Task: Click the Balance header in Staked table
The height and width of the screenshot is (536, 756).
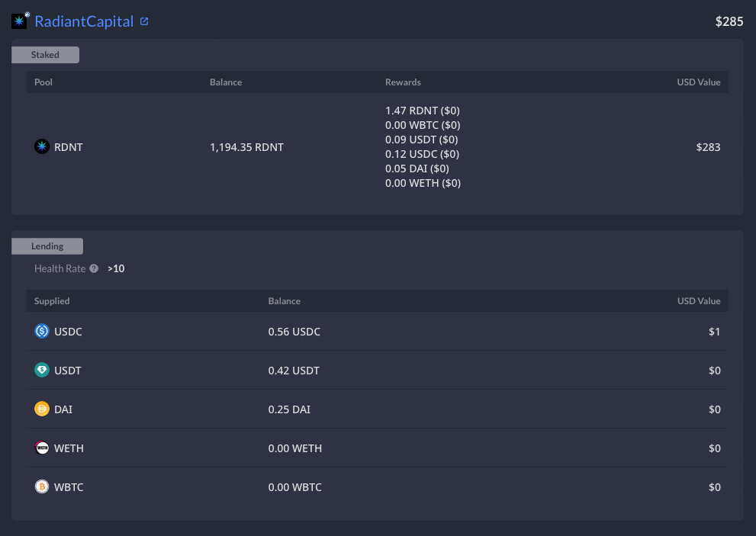Action: tap(226, 82)
